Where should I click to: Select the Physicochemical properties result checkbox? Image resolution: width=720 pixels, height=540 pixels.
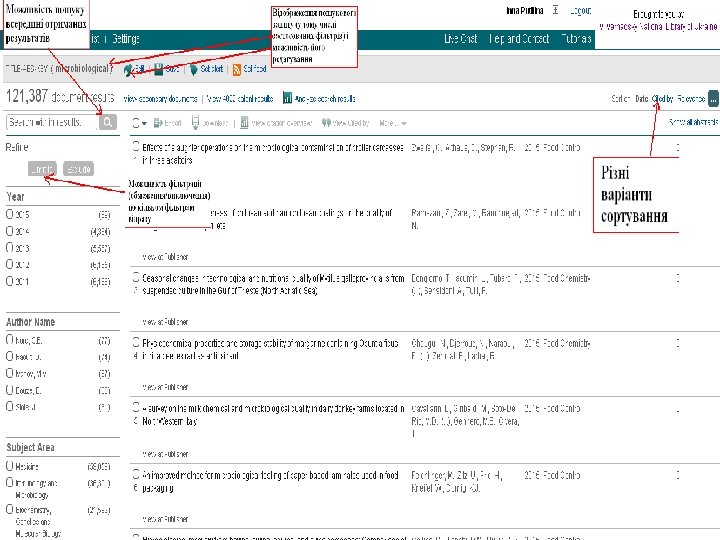coord(136,342)
